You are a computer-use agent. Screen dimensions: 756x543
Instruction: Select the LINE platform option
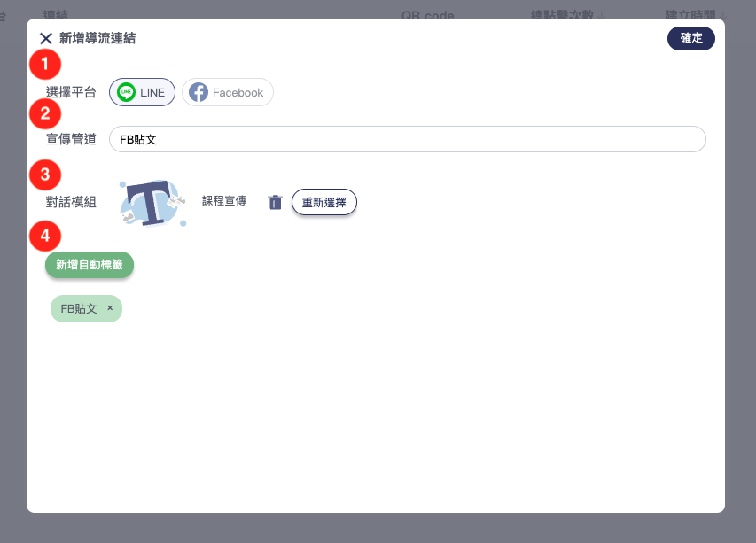[x=142, y=92]
